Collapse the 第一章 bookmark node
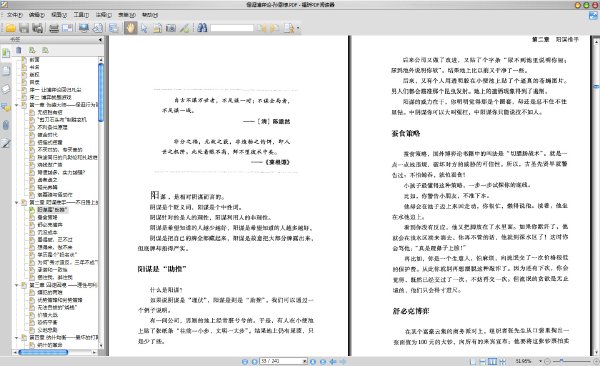 tap(16, 105)
